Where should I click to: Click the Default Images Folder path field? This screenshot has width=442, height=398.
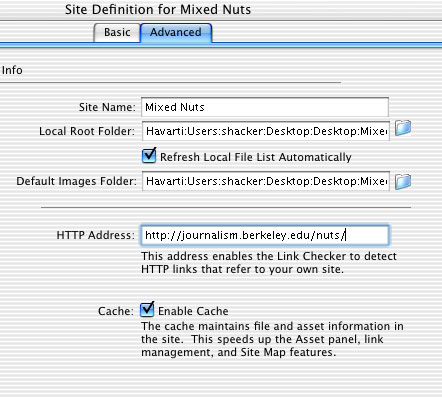(266, 181)
